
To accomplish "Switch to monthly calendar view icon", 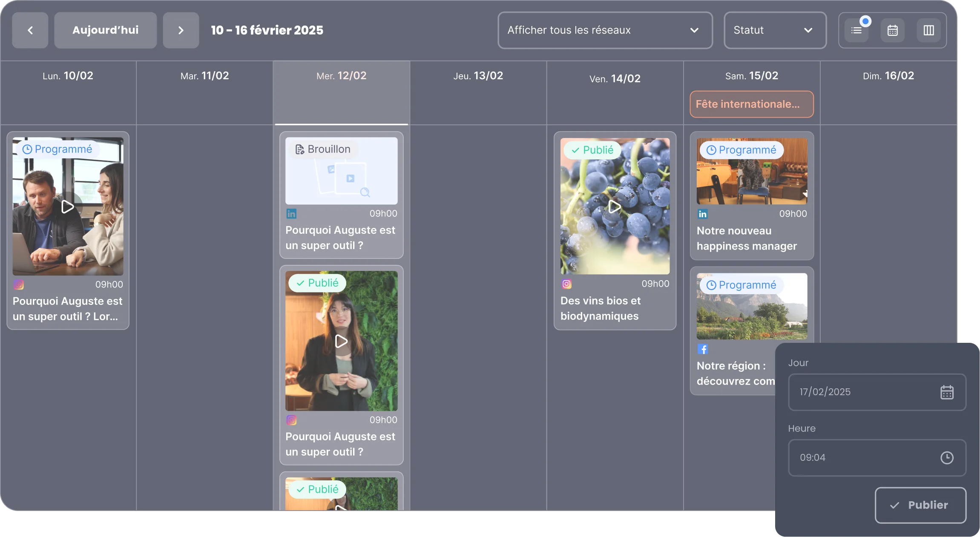I will (x=893, y=30).
